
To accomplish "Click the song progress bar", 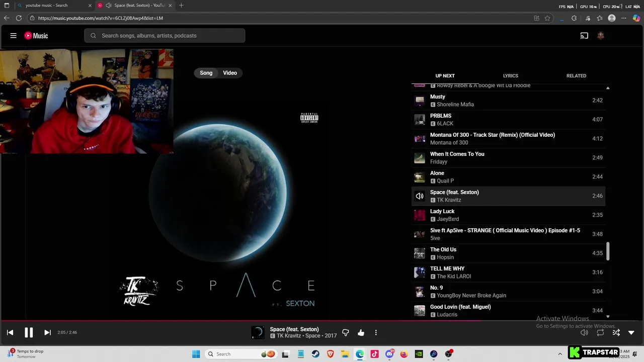I will coord(322,320).
